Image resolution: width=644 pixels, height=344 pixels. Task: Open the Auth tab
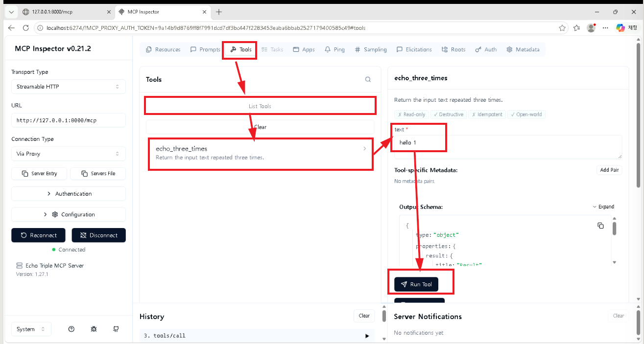click(486, 49)
